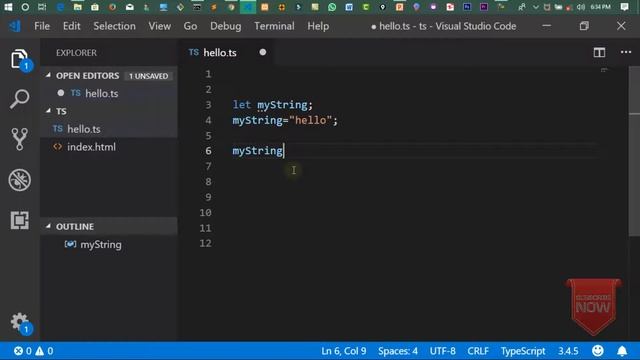Viewport: 640px width, 360px height.
Task: Change encoding via UTF-8 status item
Action: (442, 351)
